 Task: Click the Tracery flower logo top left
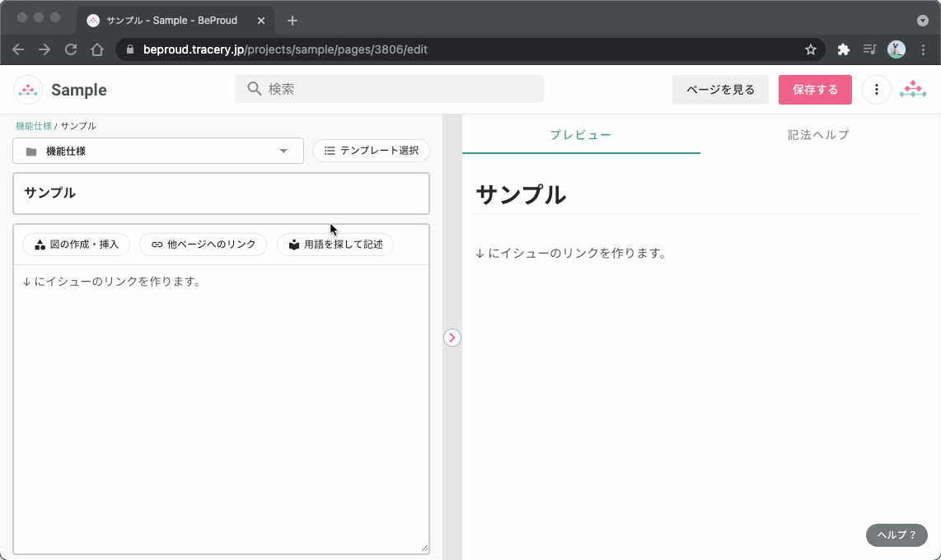tap(27, 89)
